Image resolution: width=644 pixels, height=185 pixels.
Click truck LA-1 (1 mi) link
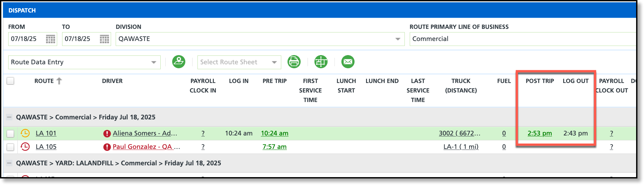point(461,147)
